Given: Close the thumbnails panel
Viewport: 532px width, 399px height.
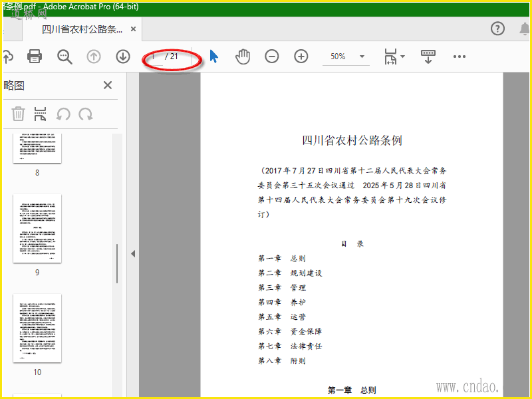Looking at the screenshot, I should [108, 85].
